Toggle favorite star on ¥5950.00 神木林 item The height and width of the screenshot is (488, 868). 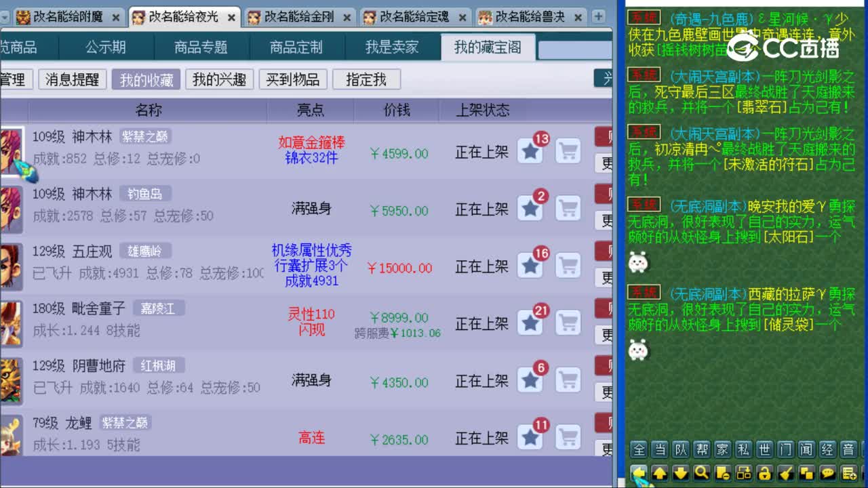coord(530,209)
